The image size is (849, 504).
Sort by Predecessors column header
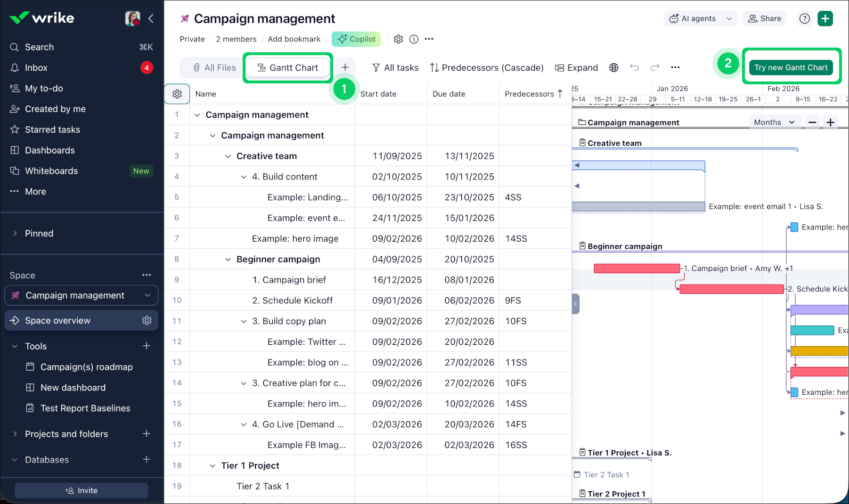tap(534, 94)
